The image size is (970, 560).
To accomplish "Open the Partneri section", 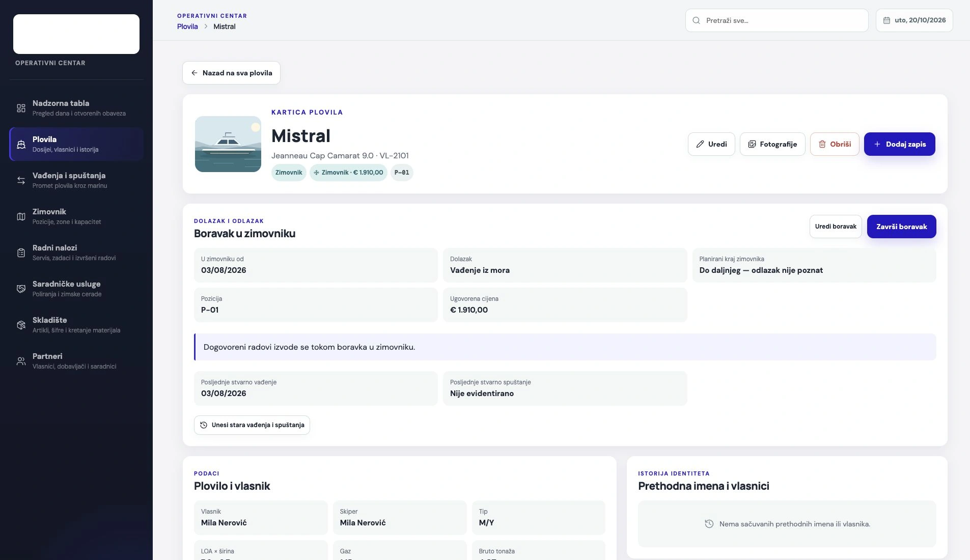I will coord(76,361).
